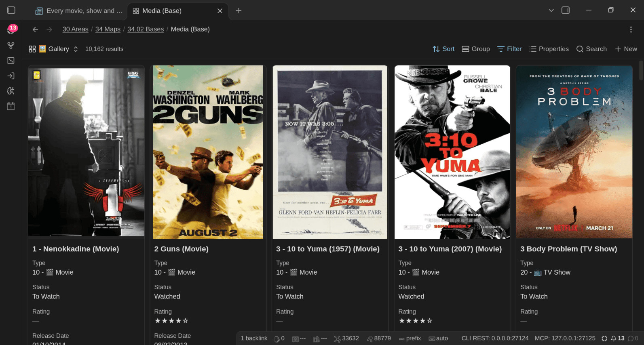This screenshot has height=345, width=644.
Task: Go to the 34.02 Bases breadcrumb
Action: coord(146,29)
